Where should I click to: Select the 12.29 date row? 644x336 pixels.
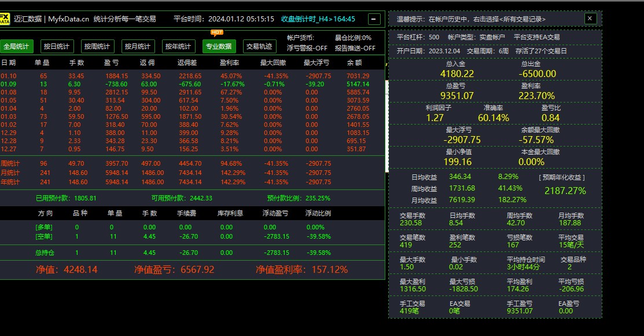pyautogui.click(x=192, y=133)
